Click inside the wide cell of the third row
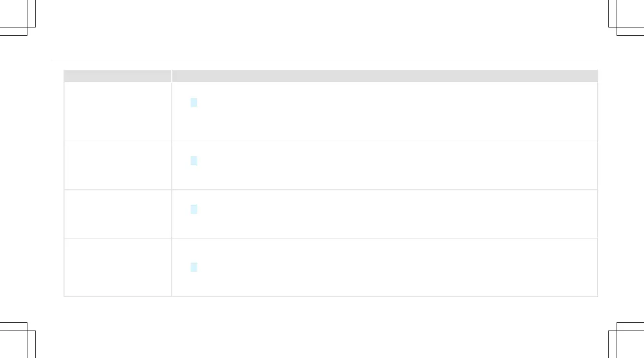Screen dimensions: 644x358 click(385, 214)
